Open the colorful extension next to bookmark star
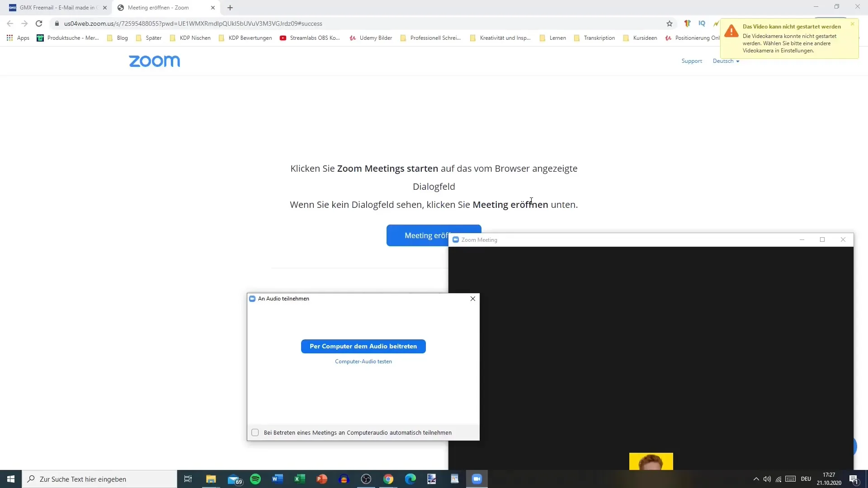Screen dimensions: 868x488 click(x=687, y=23)
